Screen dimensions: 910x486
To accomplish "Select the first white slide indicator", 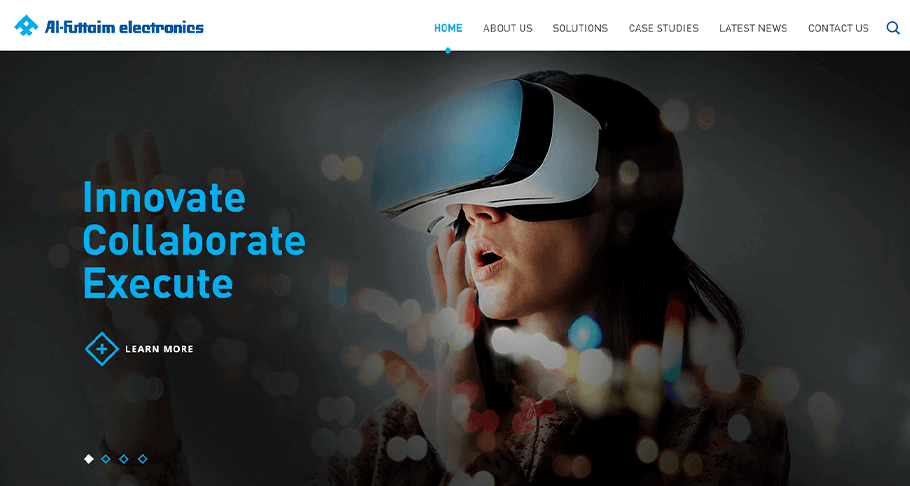I will [x=89, y=459].
